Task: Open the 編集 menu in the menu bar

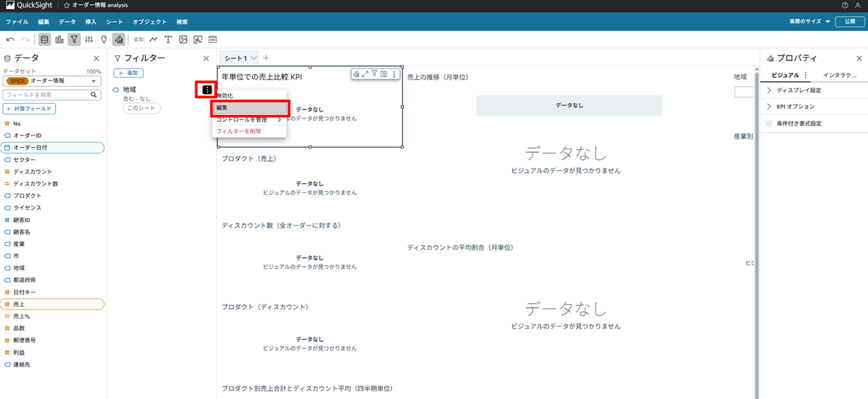Action: coord(43,22)
